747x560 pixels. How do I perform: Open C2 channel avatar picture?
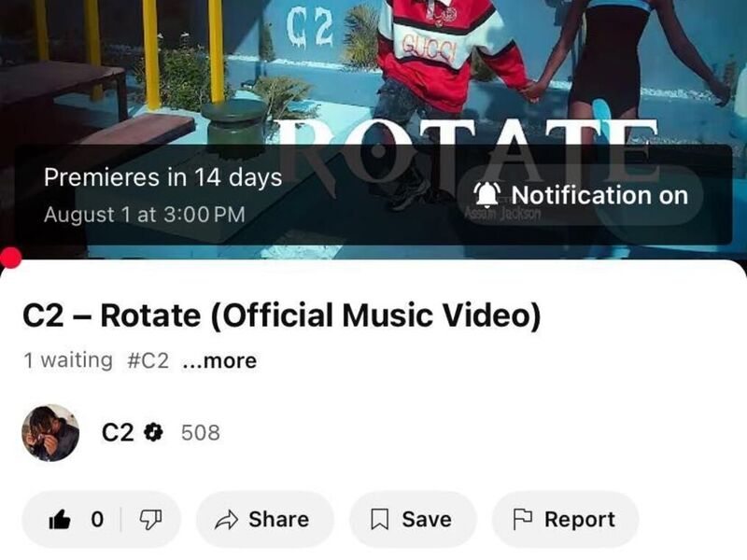pyautogui.click(x=50, y=433)
